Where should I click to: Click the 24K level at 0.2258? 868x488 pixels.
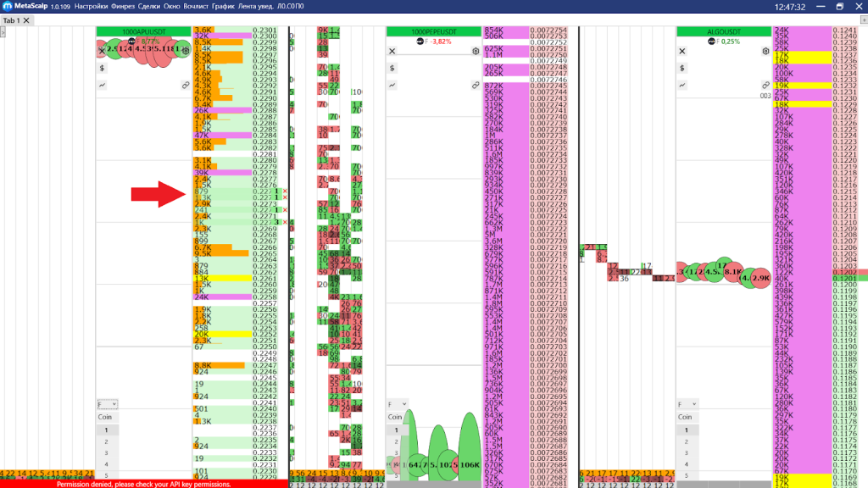coord(236,297)
